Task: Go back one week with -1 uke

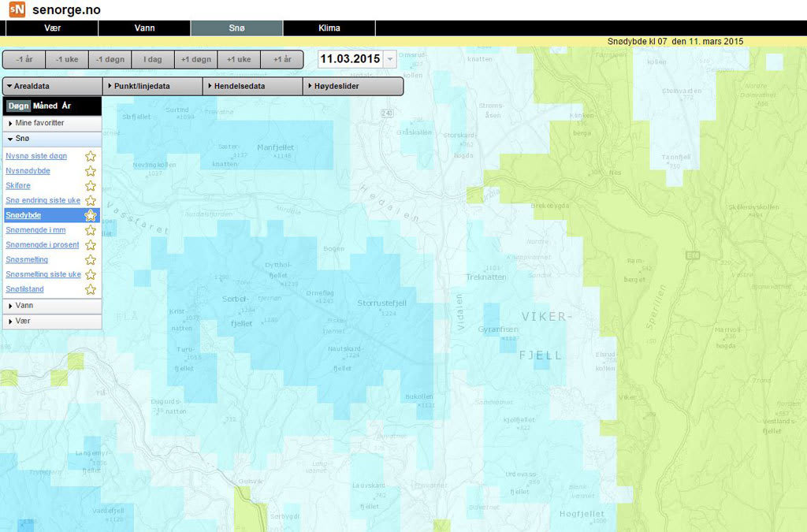Action: tap(67, 60)
